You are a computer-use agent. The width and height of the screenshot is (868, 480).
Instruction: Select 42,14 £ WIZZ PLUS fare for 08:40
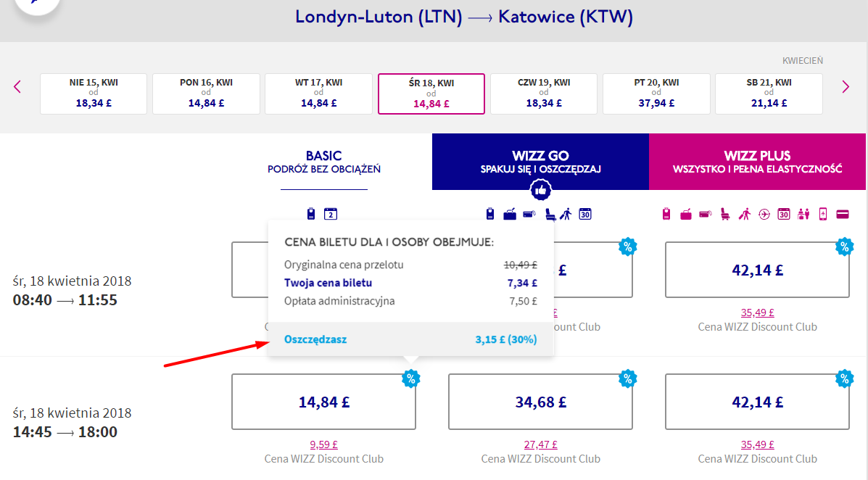(x=757, y=270)
